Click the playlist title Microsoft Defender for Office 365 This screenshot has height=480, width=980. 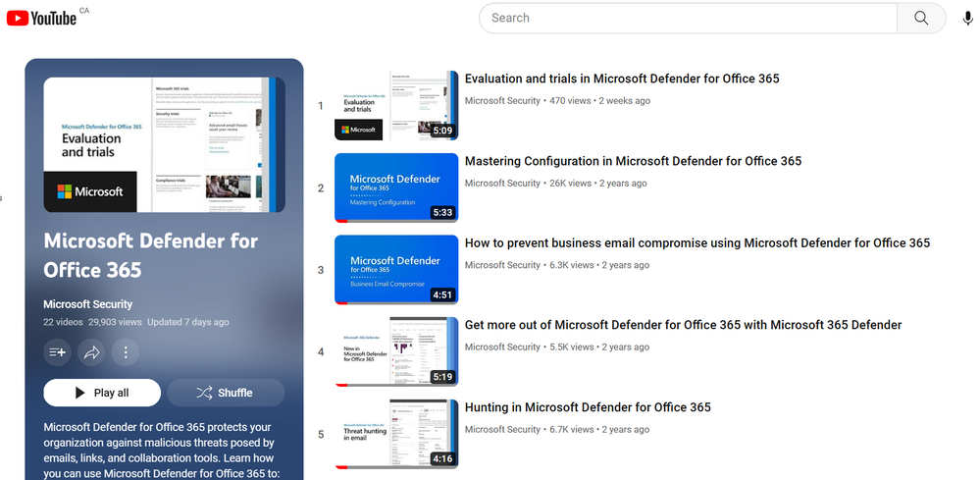pos(151,255)
